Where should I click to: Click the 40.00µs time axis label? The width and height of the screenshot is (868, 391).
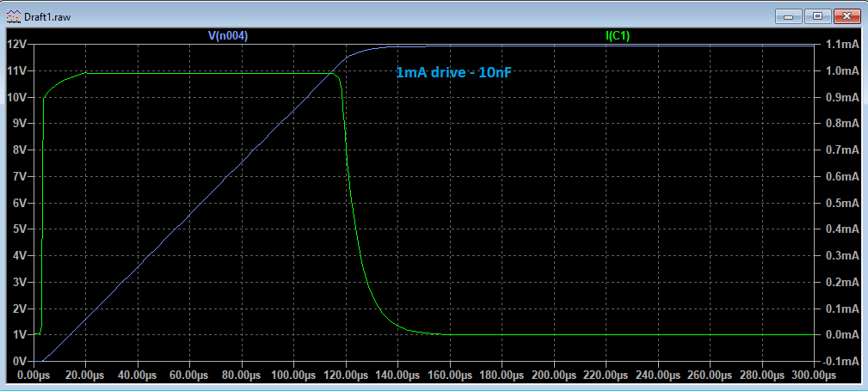[138, 376]
